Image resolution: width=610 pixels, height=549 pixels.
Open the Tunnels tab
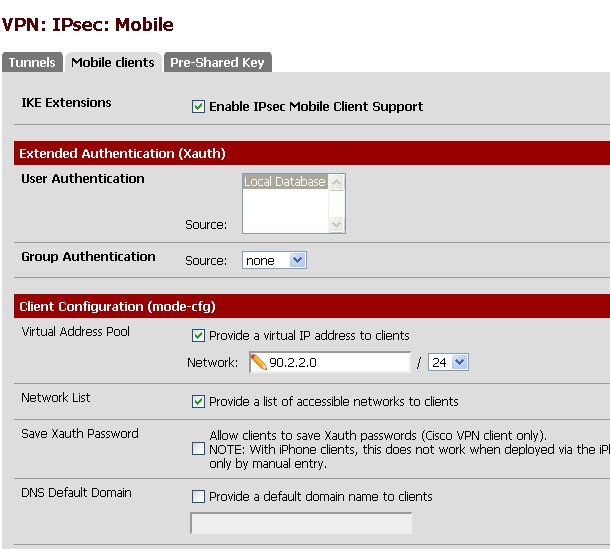pos(32,62)
